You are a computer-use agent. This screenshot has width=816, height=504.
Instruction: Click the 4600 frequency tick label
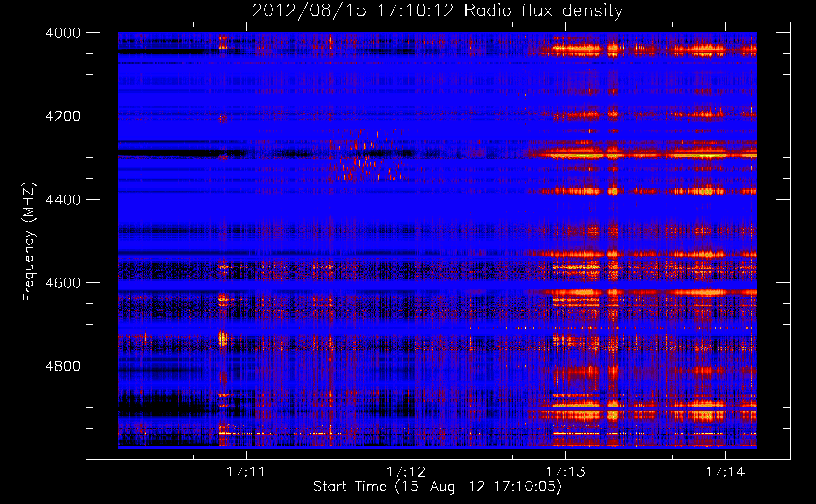tap(63, 283)
